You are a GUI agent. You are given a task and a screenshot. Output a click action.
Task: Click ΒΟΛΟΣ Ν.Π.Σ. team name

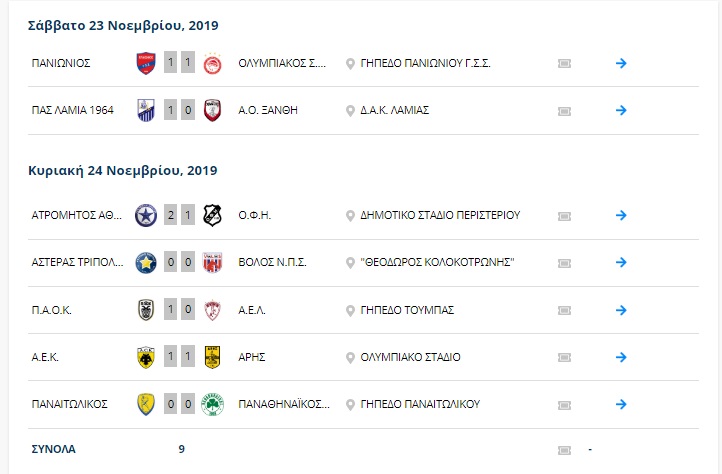(272, 262)
